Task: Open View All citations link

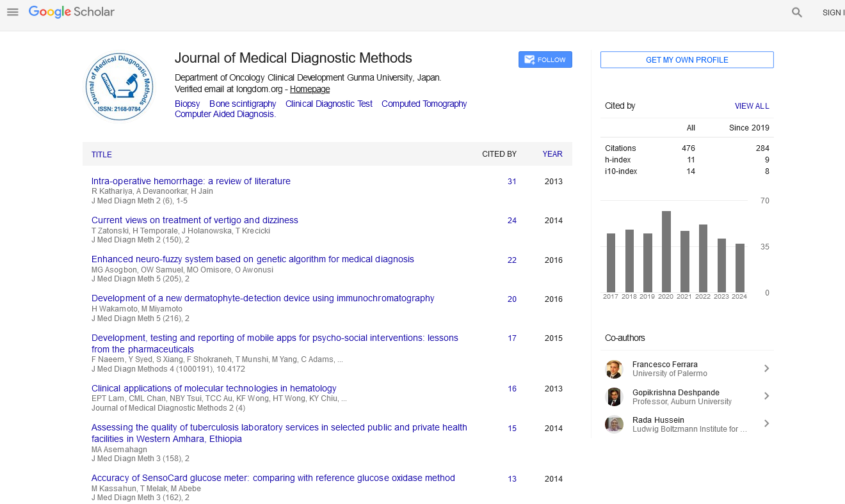Action: [x=752, y=106]
